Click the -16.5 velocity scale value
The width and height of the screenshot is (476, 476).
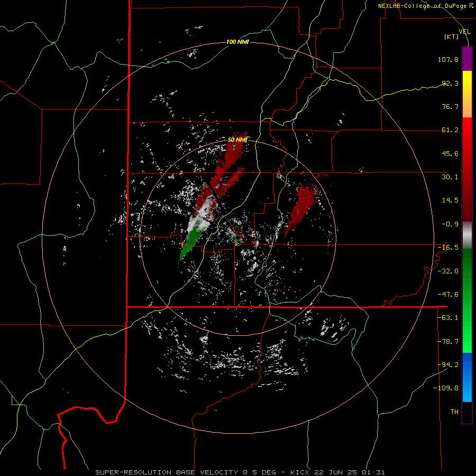click(x=448, y=248)
